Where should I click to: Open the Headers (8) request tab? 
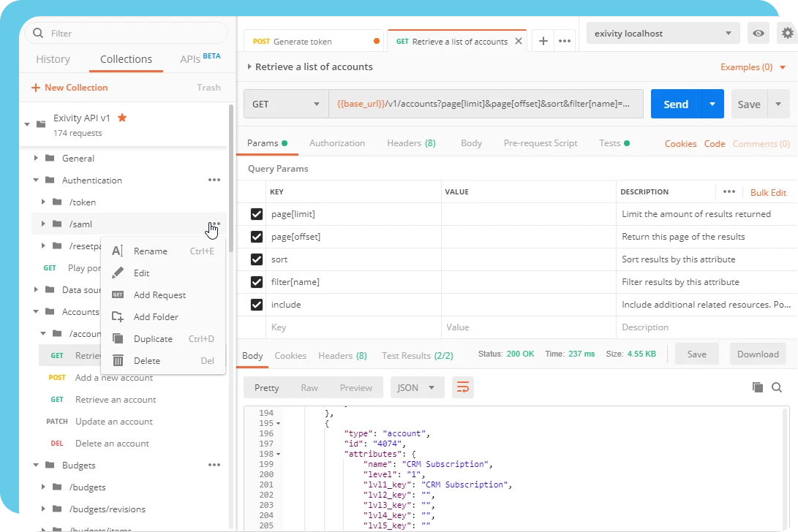click(x=411, y=143)
